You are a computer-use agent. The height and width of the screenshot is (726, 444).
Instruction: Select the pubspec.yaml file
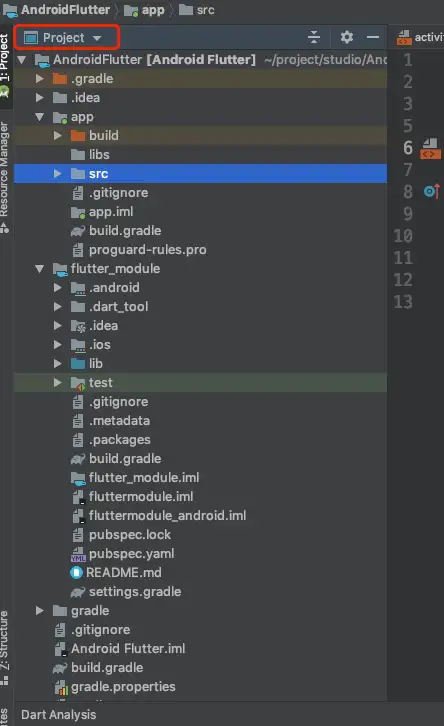click(x=131, y=553)
